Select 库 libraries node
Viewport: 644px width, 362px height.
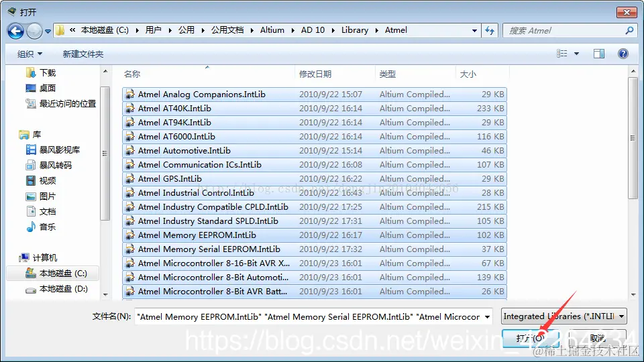coord(30,134)
